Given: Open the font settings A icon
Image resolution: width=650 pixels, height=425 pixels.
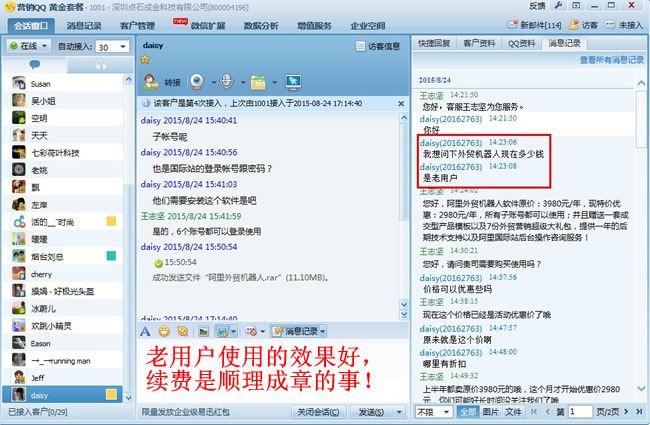Looking at the screenshot, I should pos(145,331).
